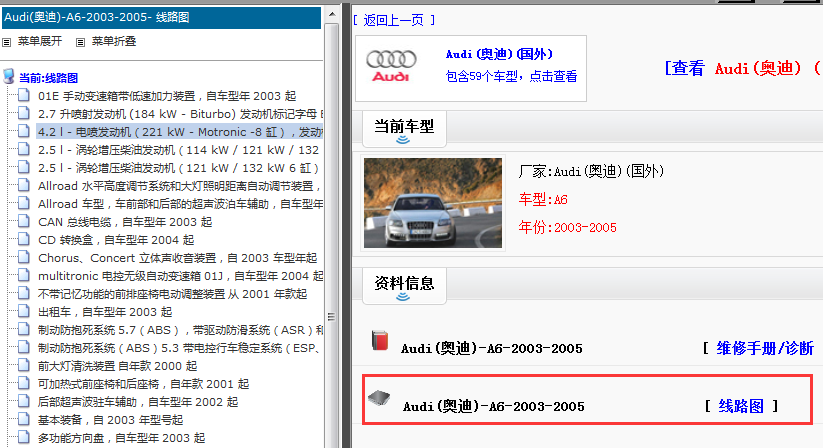This screenshot has width=823, height=448.
Task: Click the Audi A6 car photo thumbnail
Action: point(433,203)
